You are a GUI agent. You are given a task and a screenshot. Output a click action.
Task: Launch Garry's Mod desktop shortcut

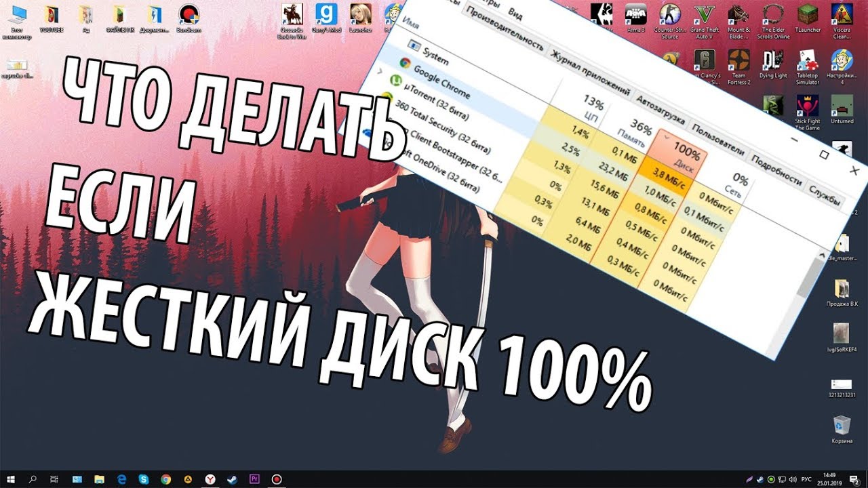(327, 18)
